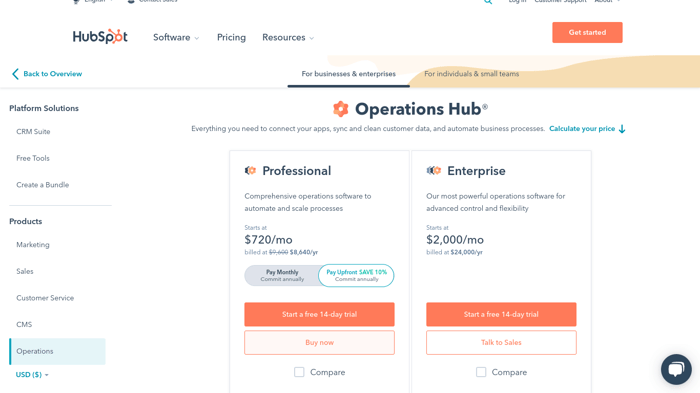Start Enterprise free 14-day trial
The height and width of the screenshot is (393, 700).
pos(501,314)
